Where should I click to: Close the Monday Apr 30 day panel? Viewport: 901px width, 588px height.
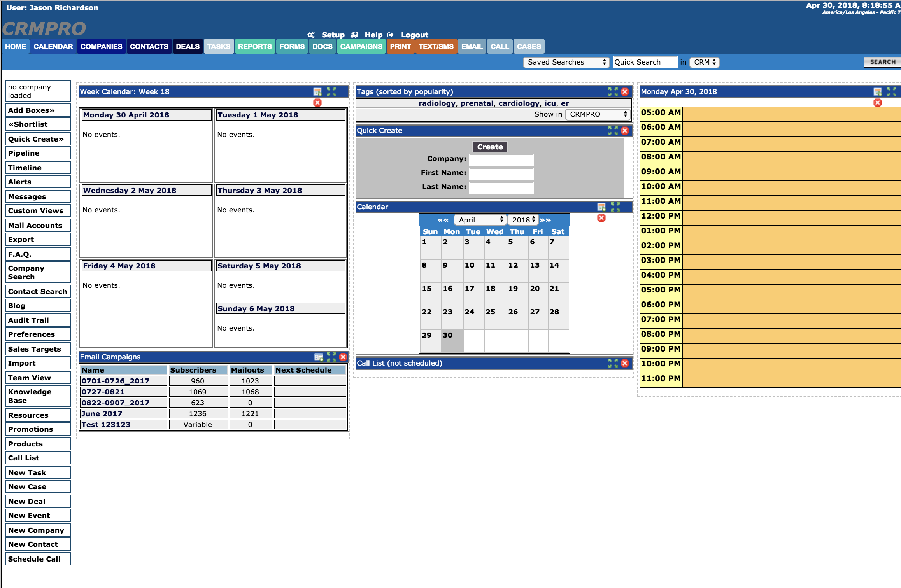(878, 103)
